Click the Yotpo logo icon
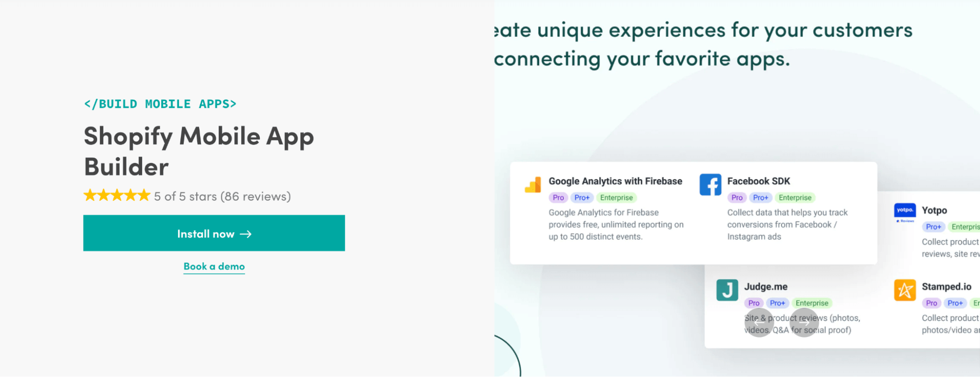This screenshot has width=980, height=380. [x=905, y=214]
